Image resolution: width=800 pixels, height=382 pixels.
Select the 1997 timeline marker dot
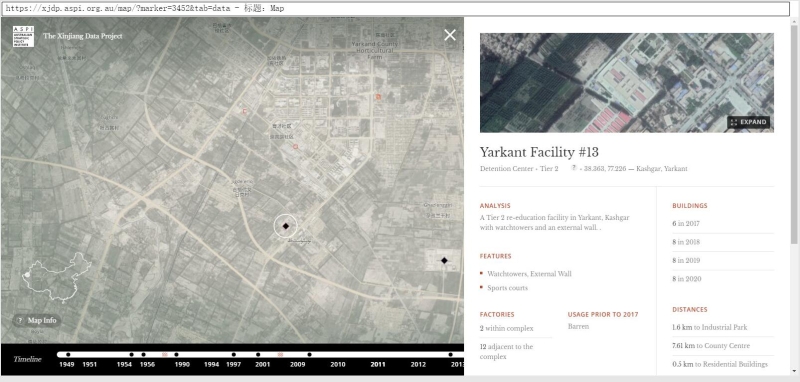coord(234,354)
